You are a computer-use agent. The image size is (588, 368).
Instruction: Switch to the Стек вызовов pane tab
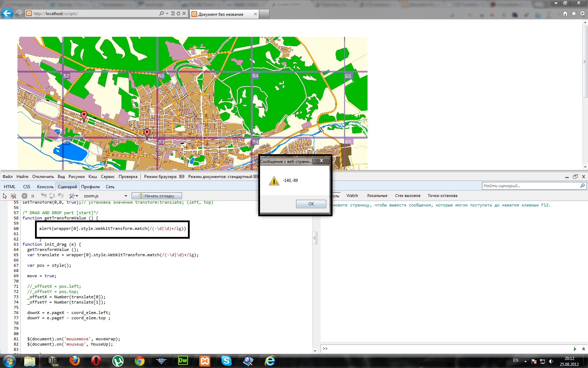coord(408,196)
